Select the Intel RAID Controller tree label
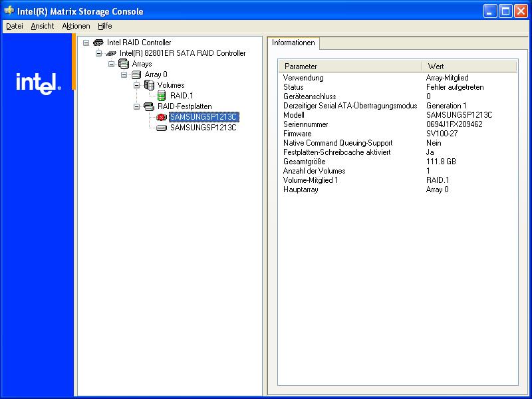This screenshot has width=532, height=399. (139, 43)
